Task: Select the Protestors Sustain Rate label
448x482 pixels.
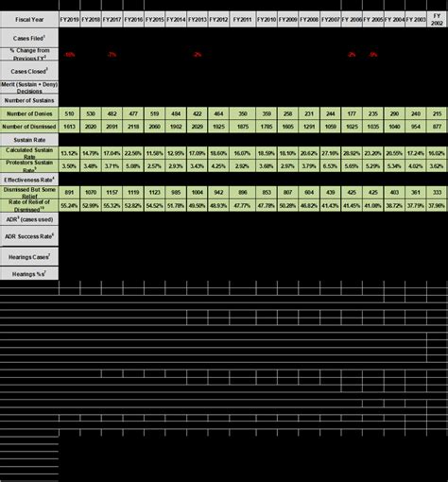Action: 29,166
